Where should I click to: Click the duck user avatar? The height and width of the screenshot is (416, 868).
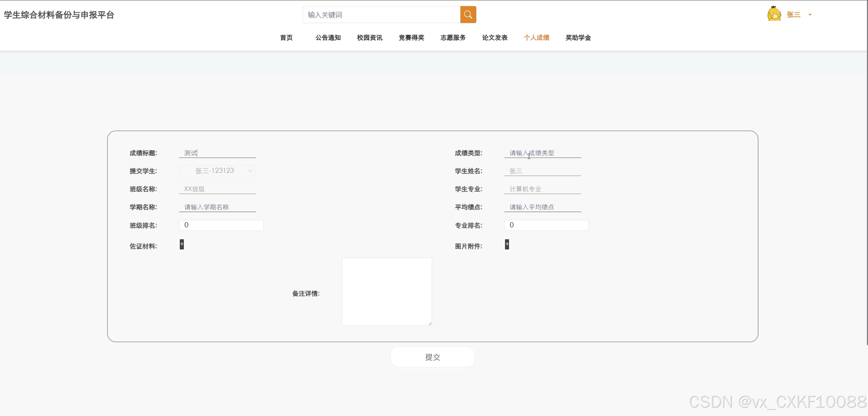click(774, 14)
